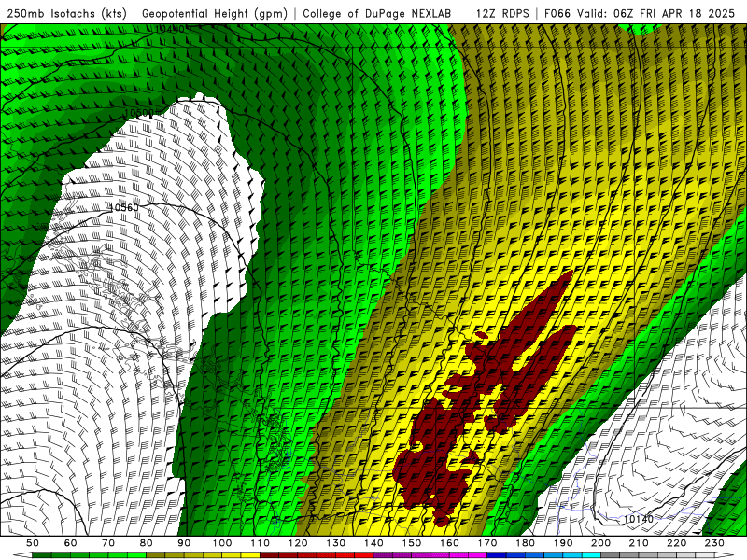
Task: Click the cyan colorbar swatch left of 200
Action: [x=591, y=555]
